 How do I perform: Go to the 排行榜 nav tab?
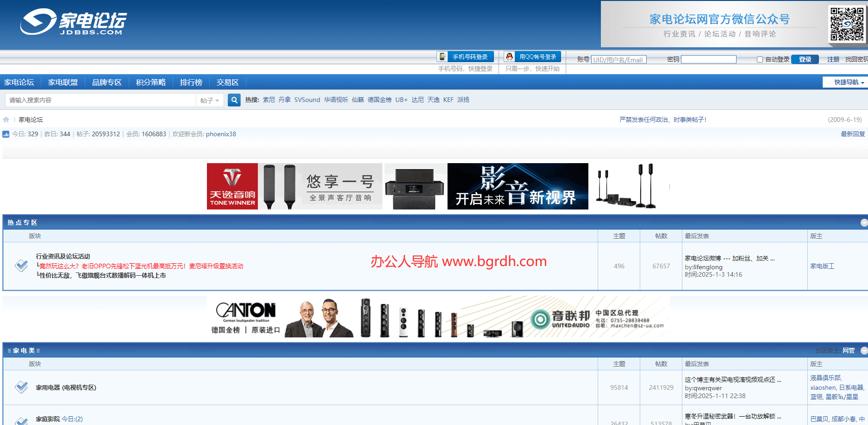pos(191,82)
